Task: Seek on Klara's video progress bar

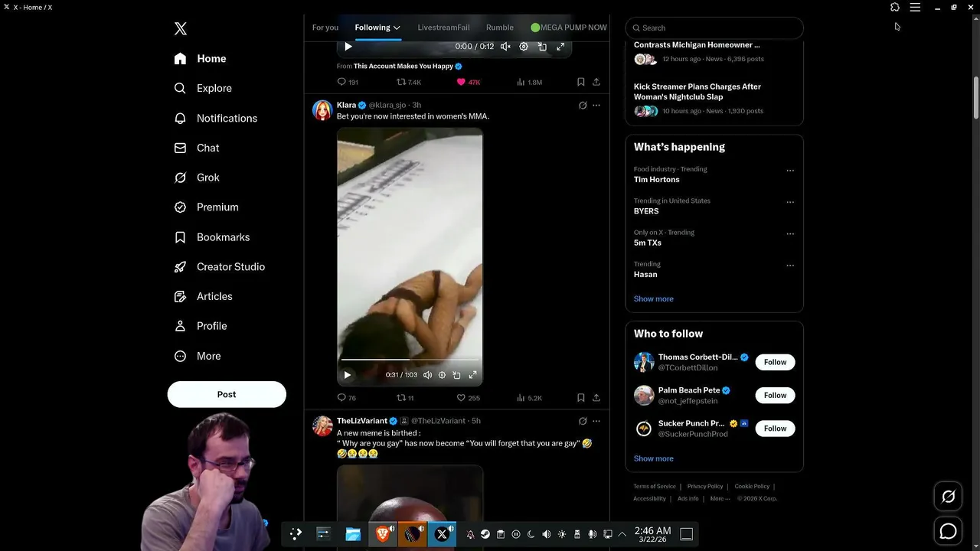Action: [x=410, y=359]
